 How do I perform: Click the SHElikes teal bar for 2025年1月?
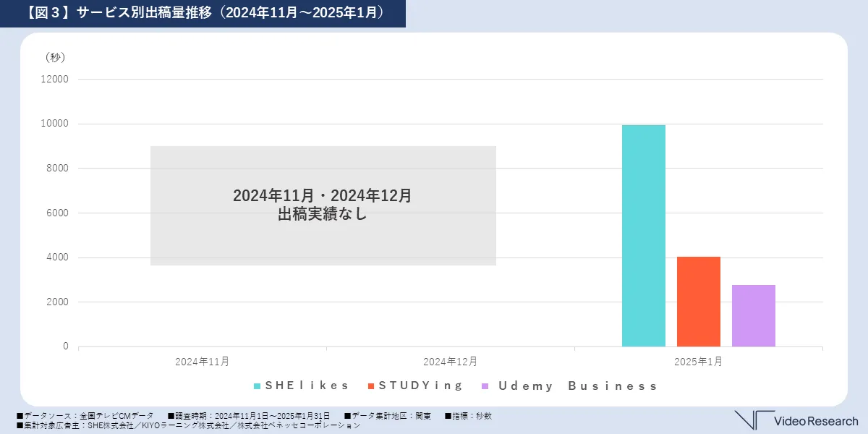tap(644, 236)
